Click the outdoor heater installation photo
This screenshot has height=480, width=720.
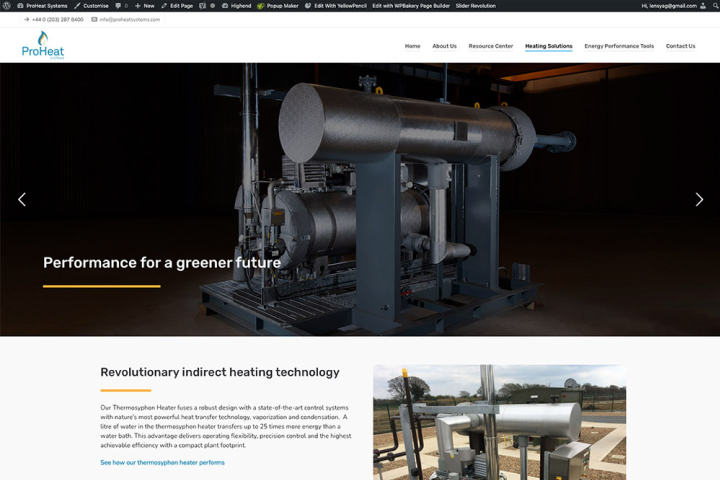(x=500, y=423)
